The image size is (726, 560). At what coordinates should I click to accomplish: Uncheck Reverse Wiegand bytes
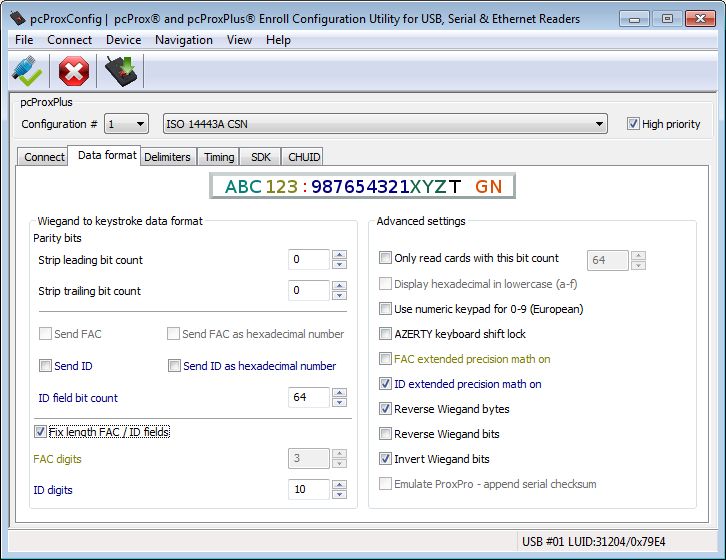[x=385, y=409]
